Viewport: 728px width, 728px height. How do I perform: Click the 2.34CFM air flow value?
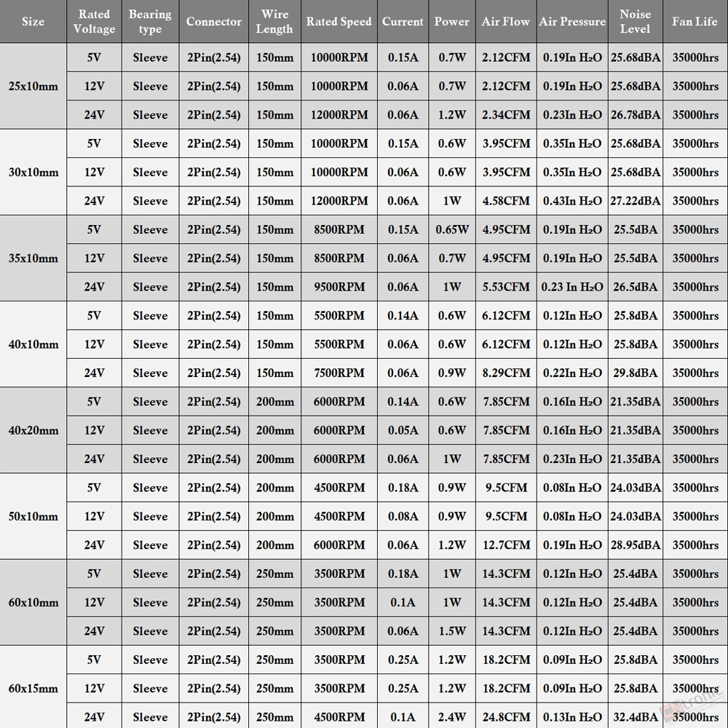[506, 115]
